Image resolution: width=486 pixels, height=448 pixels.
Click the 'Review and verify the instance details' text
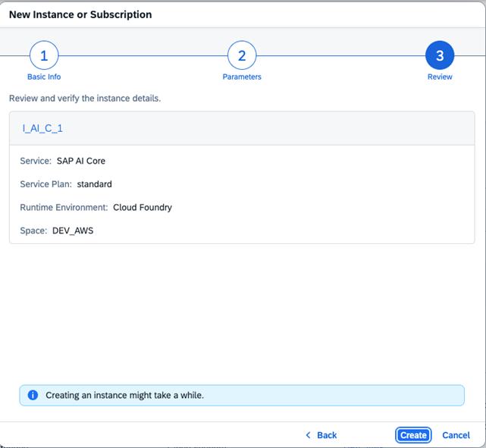pos(85,99)
